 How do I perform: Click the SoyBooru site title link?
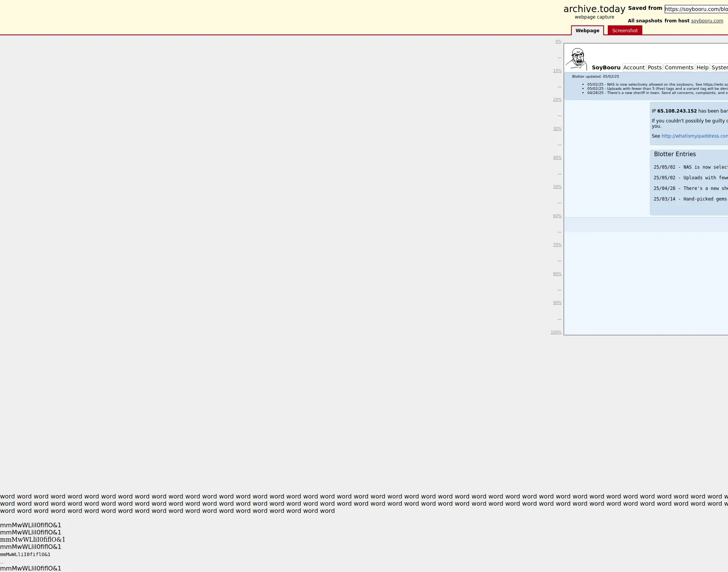click(x=606, y=67)
